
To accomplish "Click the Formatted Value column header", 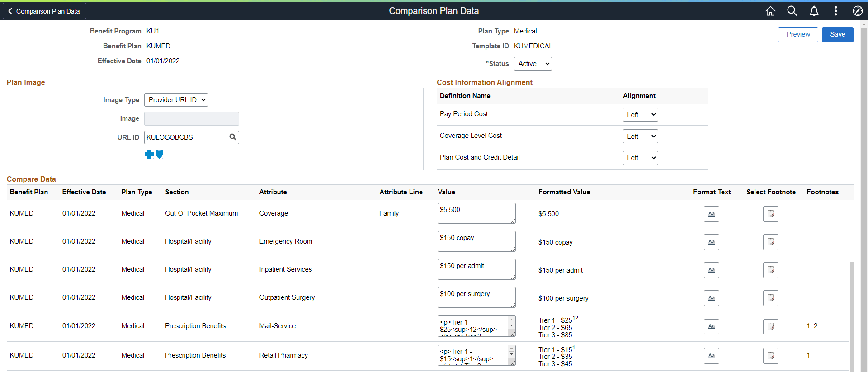I will (564, 192).
